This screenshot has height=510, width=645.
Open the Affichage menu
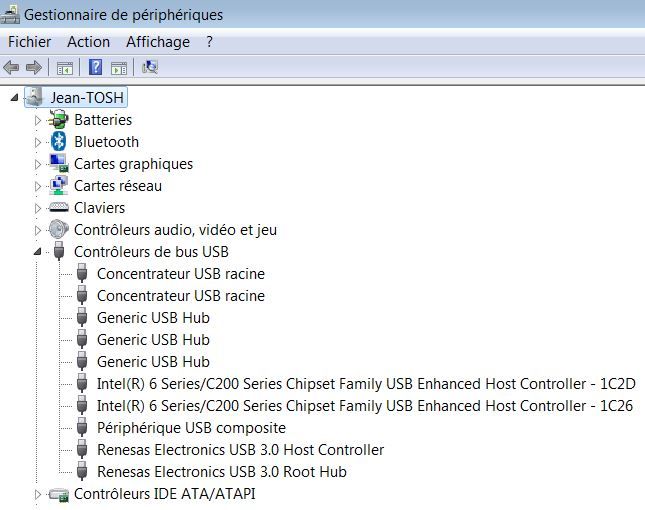(158, 42)
